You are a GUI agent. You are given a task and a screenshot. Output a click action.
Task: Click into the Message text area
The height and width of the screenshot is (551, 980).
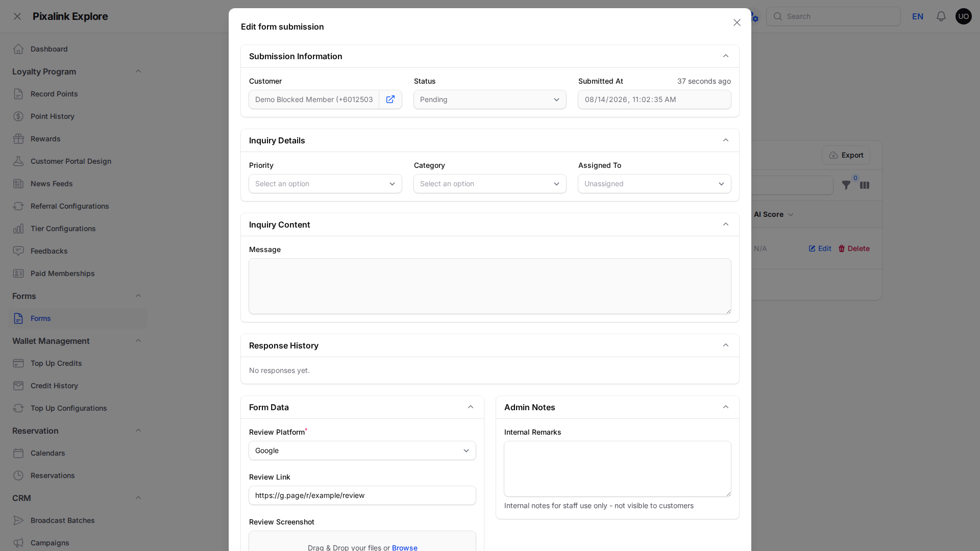coord(489,286)
